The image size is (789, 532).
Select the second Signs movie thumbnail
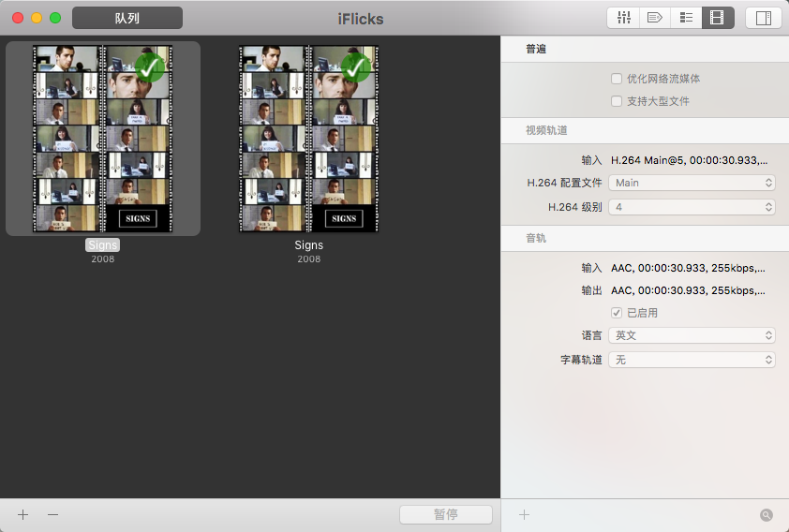tap(309, 139)
